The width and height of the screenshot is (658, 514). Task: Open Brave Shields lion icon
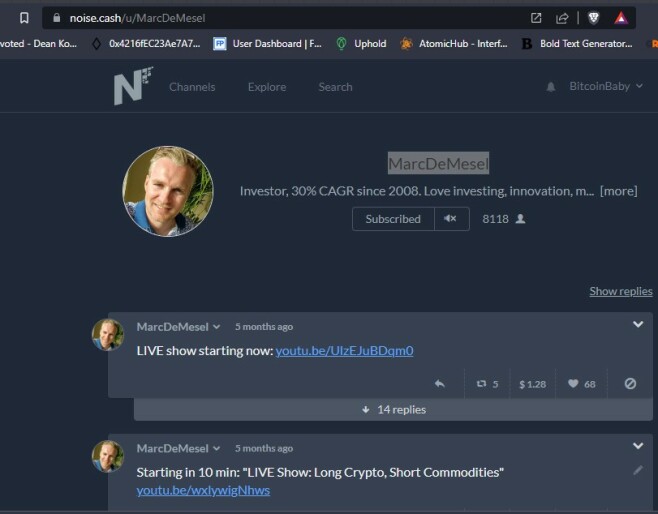(593, 18)
